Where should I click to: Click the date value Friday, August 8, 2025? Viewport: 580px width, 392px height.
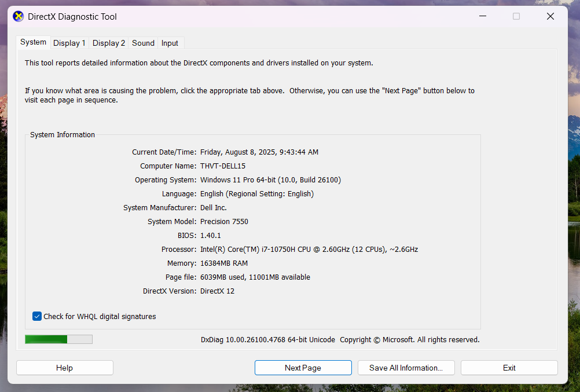[259, 152]
